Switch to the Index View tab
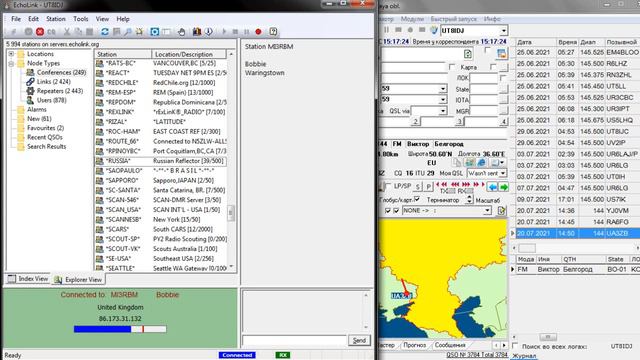The height and width of the screenshot is (360, 640). tap(28, 279)
